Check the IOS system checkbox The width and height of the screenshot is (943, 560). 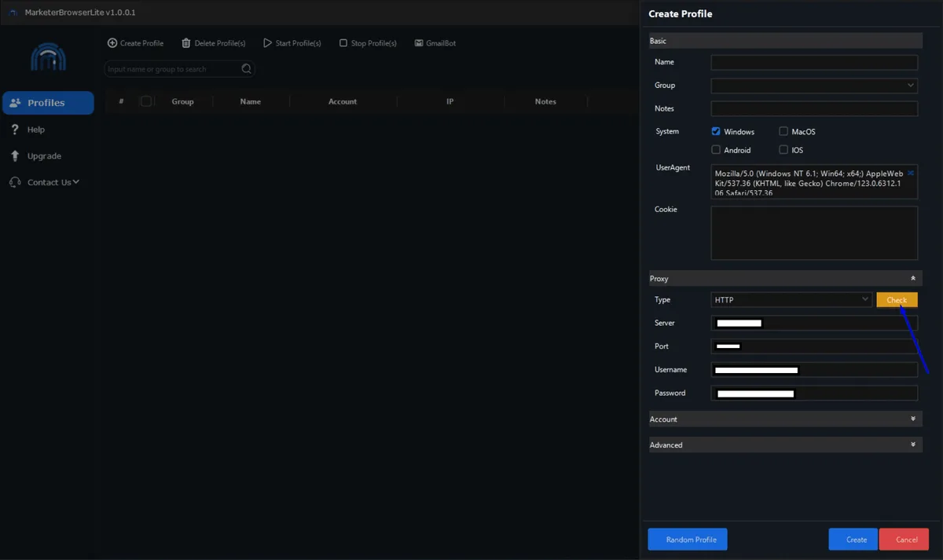(x=783, y=149)
